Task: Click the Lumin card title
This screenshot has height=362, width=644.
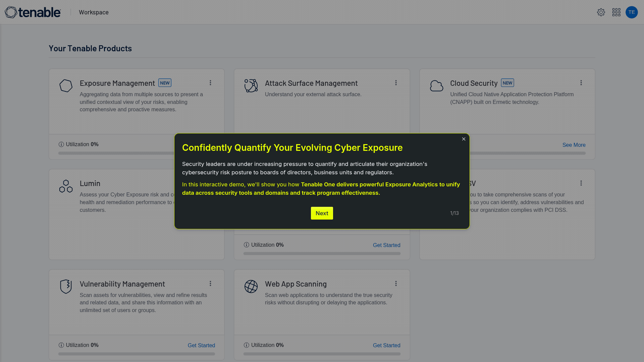Action: point(90,183)
